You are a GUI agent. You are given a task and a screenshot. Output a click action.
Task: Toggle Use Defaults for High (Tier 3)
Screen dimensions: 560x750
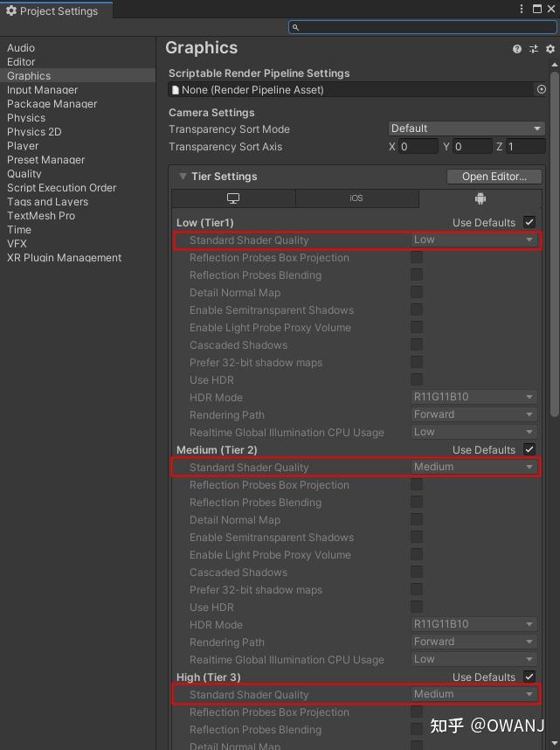pos(529,677)
